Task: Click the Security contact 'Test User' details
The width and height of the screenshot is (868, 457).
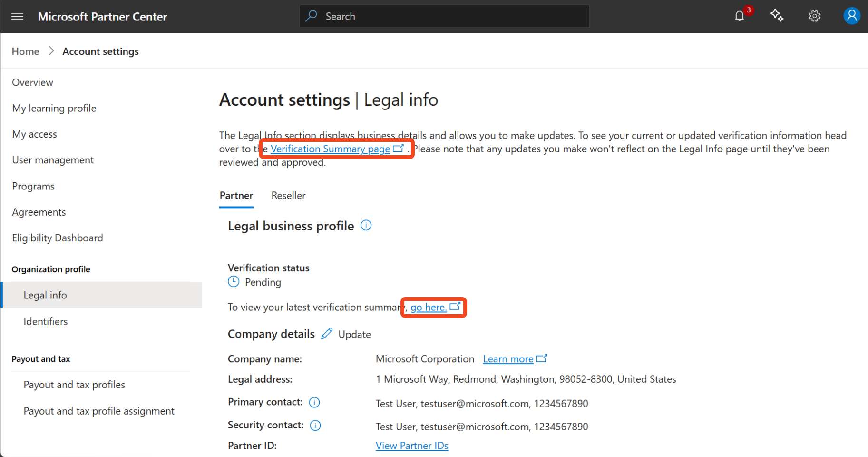Action: pos(482,427)
